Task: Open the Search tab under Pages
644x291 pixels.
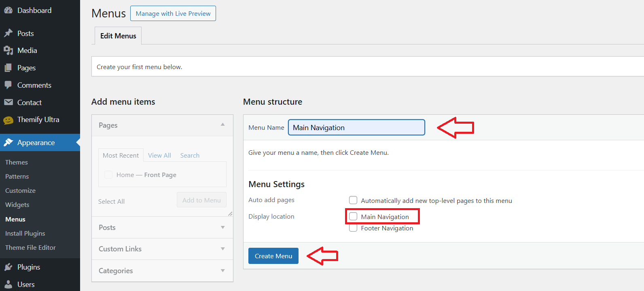Action: tap(190, 156)
